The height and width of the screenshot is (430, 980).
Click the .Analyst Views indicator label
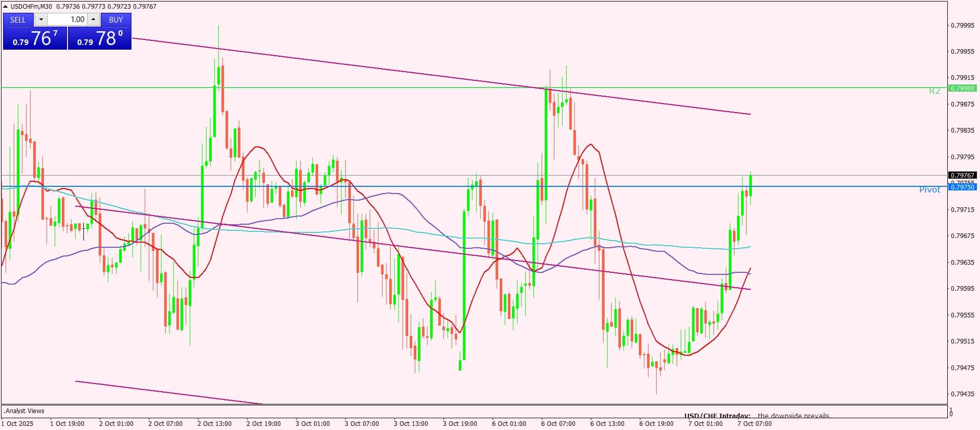point(24,411)
